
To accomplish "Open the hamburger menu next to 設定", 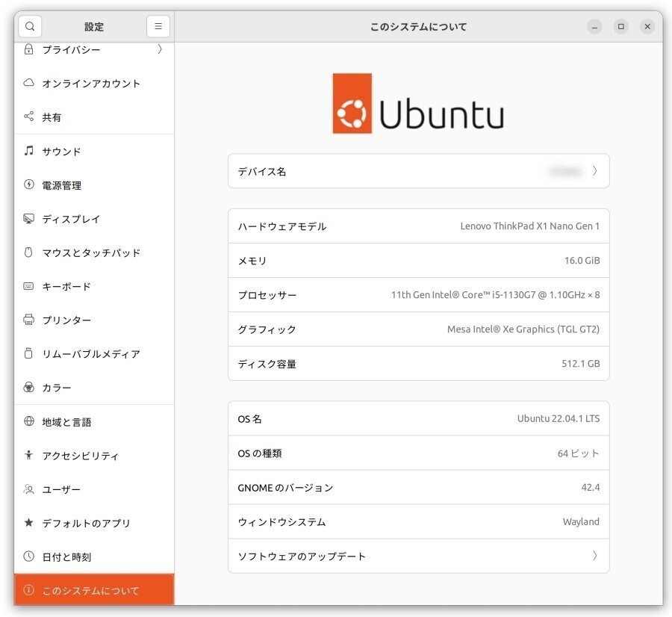I will pyautogui.click(x=158, y=27).
